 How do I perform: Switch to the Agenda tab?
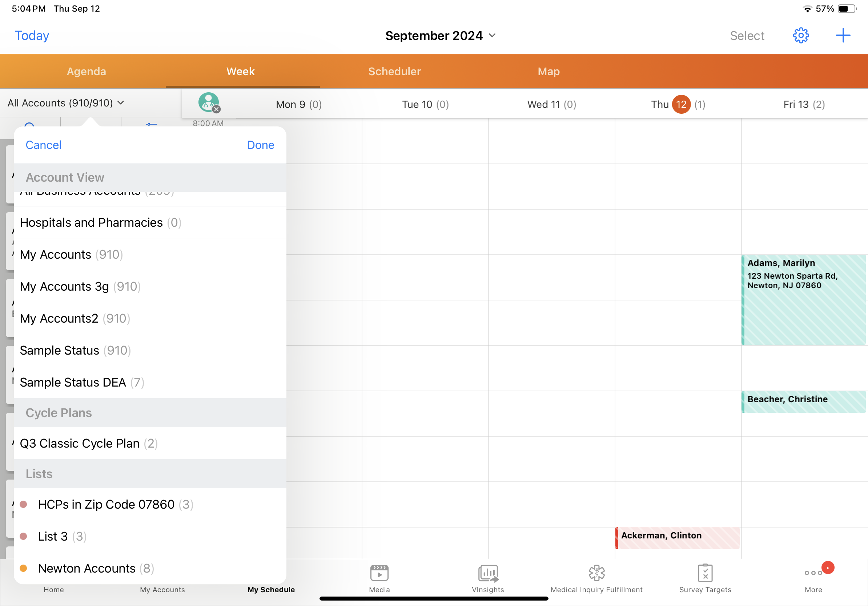[86, 72]
